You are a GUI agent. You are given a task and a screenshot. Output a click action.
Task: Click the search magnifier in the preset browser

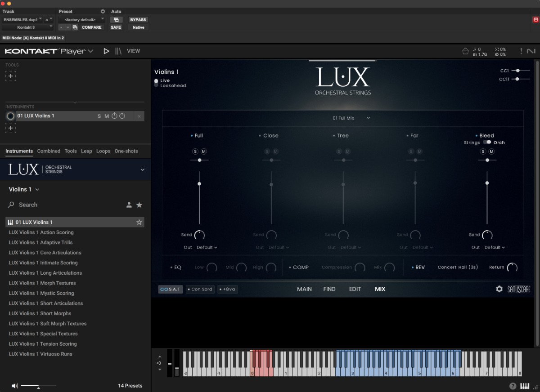(x=10, y=205)
